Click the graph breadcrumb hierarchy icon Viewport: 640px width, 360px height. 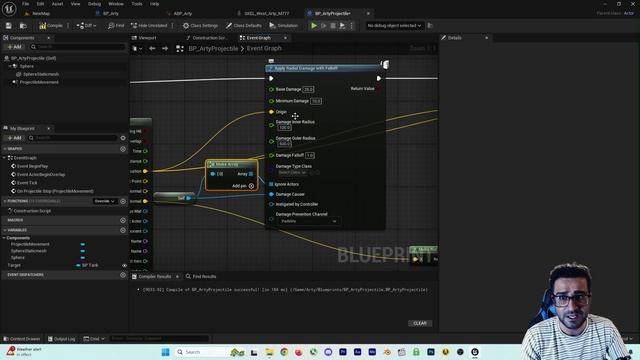pos(180,49)
